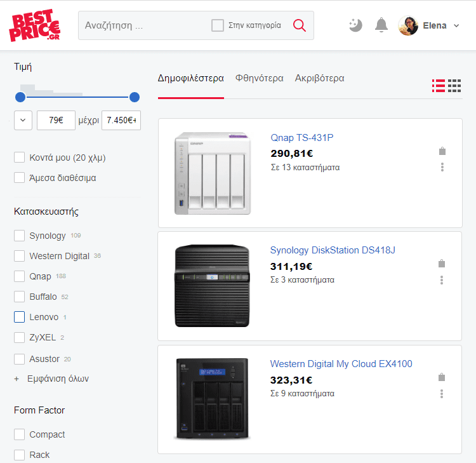Screen dimensions: 476x463
Task: Open notifications bell icon
Action: pos(381,25)
